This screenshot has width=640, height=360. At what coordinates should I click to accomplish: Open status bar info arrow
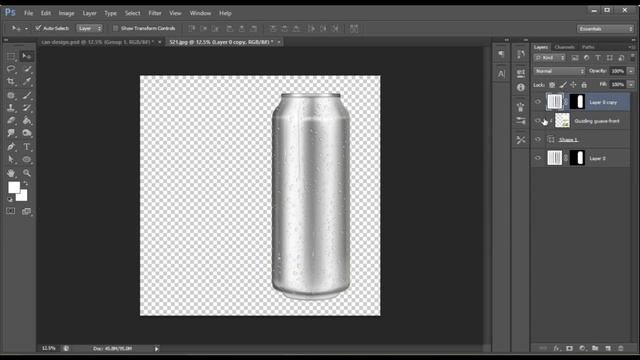[x=156, y=349]
